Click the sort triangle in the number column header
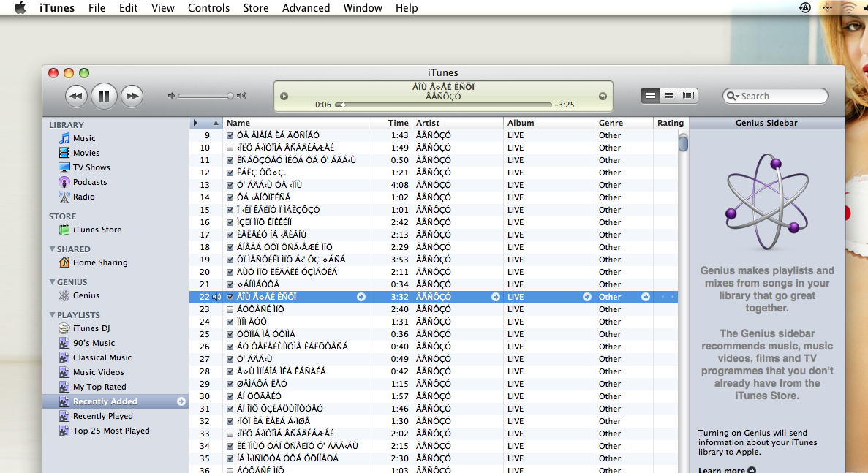The image size is (868, 473). click(216, 123)
